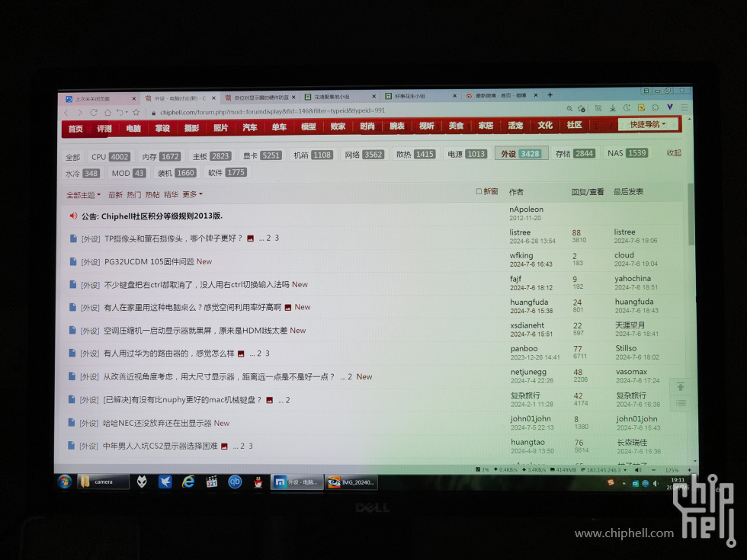The image size is (747, 560).
Task: Tick the 新窗 checkbox
Action: 479,191
